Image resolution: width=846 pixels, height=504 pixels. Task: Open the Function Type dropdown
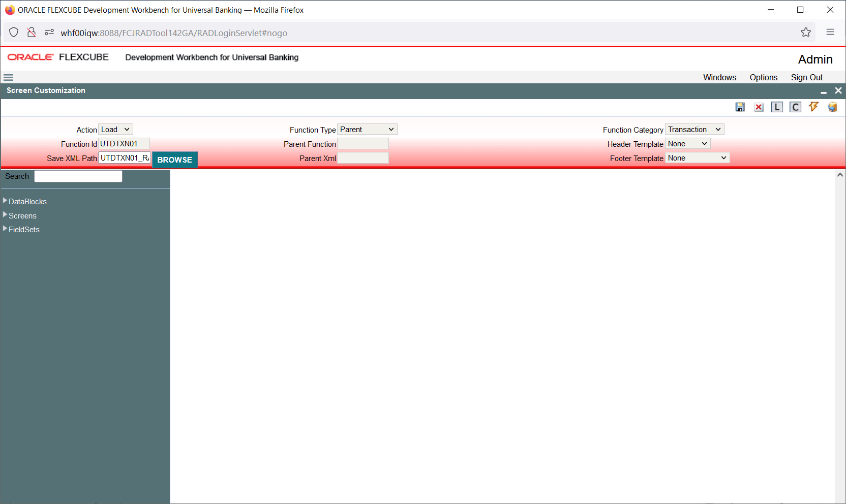point(367,130)
